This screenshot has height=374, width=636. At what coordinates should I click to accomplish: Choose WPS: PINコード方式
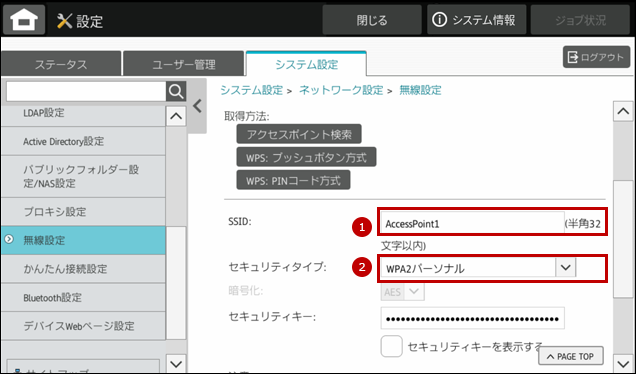293,180
